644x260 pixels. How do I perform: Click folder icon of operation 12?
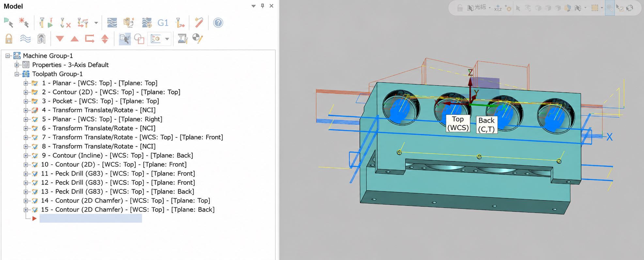35,183
